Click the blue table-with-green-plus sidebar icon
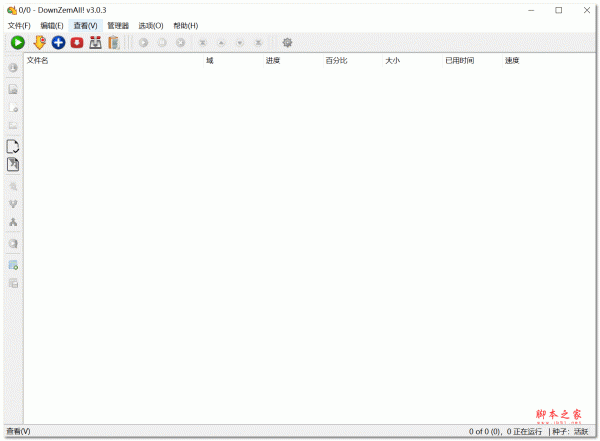Viewport: 600px width, 441px height. click(x=13, y=265)
